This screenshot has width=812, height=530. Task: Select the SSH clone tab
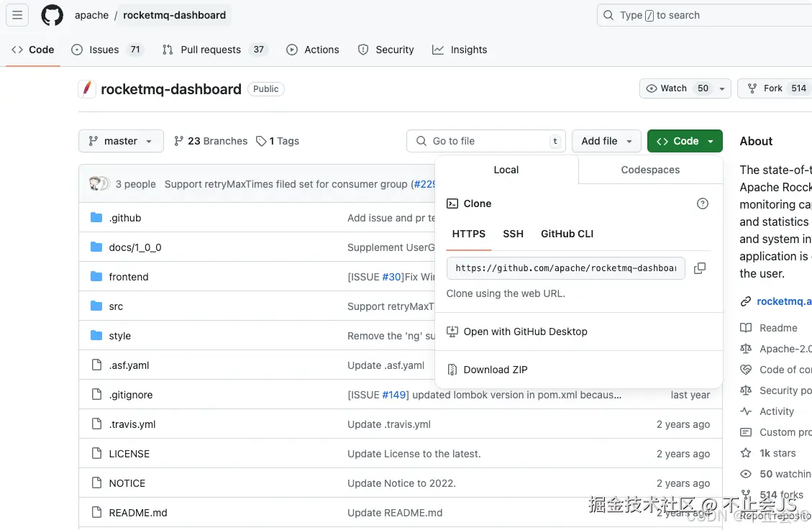click(x=513, y=234)
